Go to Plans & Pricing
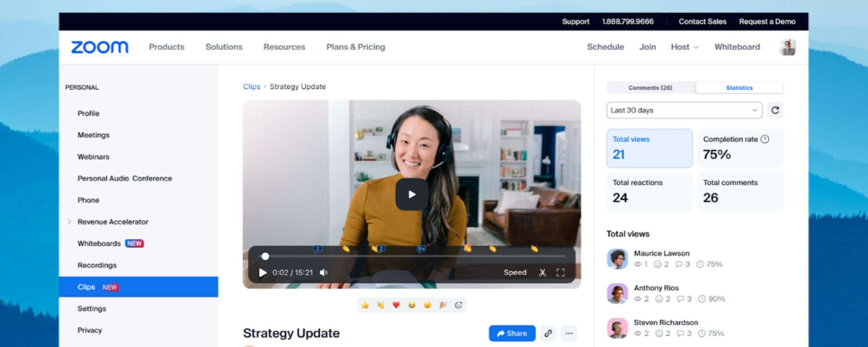Image resolution: width=868 pixels, height=347 pixels. pyautogui.click(x=356, y=47)
